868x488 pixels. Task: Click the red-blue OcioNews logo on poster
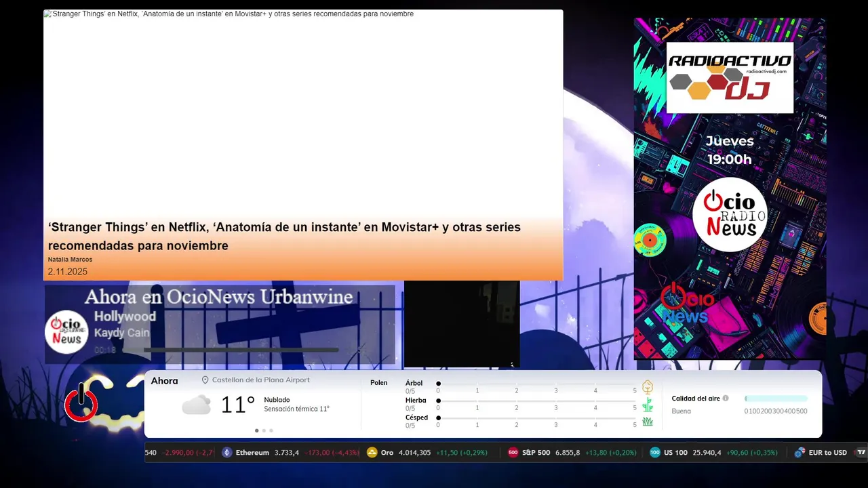(687, 303)
